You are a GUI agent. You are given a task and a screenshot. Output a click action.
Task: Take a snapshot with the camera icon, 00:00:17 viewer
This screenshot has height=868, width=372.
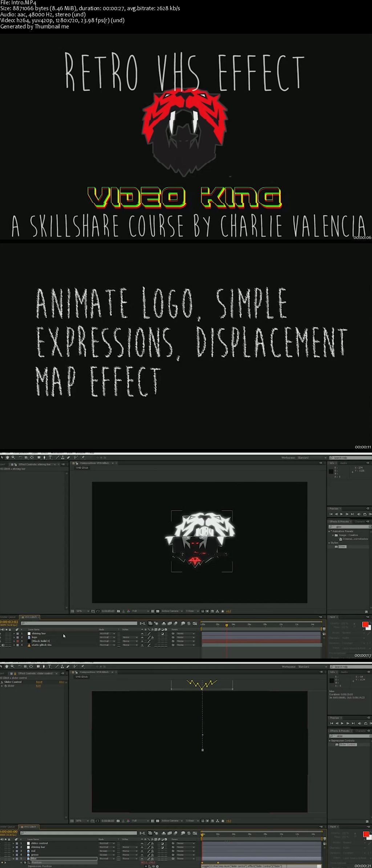click(118, 611)
